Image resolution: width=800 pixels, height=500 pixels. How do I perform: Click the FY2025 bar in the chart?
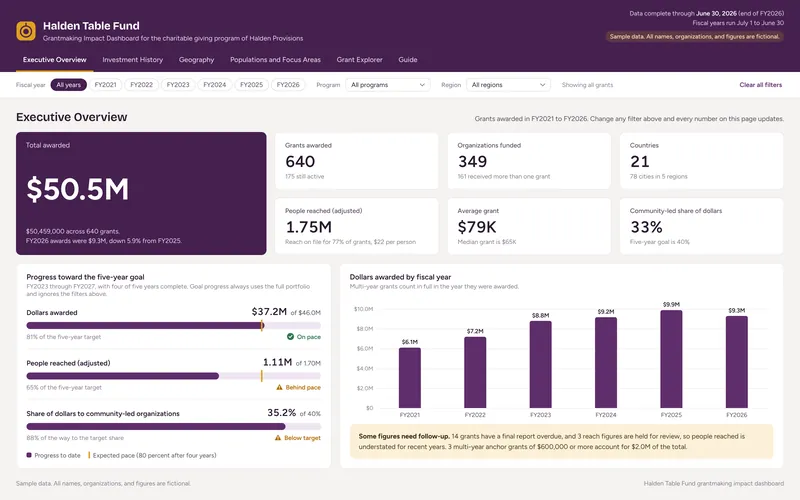coord(671,359)
